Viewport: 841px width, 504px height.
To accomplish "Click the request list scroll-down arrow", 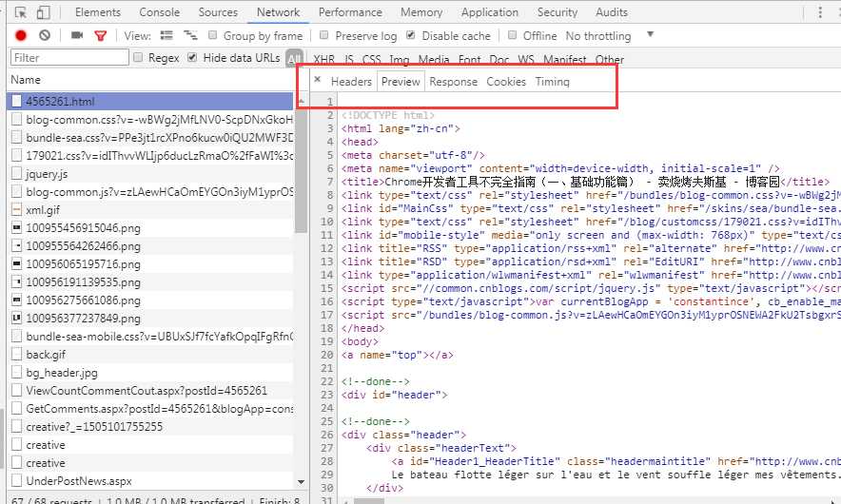I will (301, 481).
